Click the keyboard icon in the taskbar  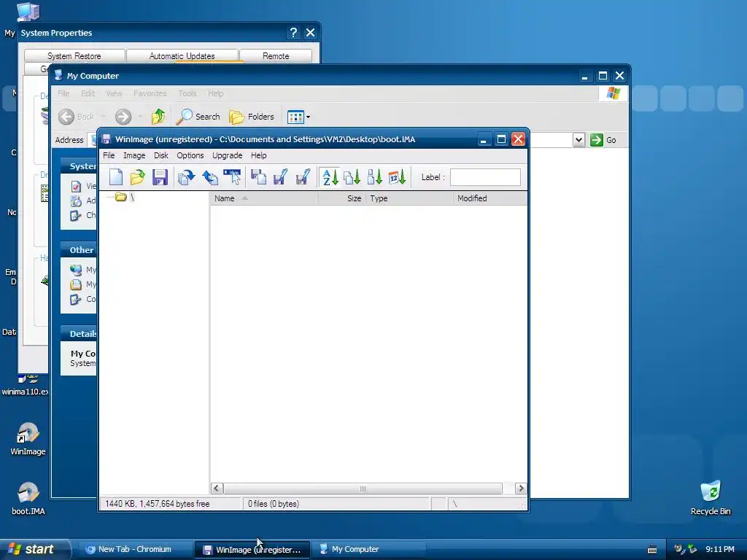pos(652,550)
